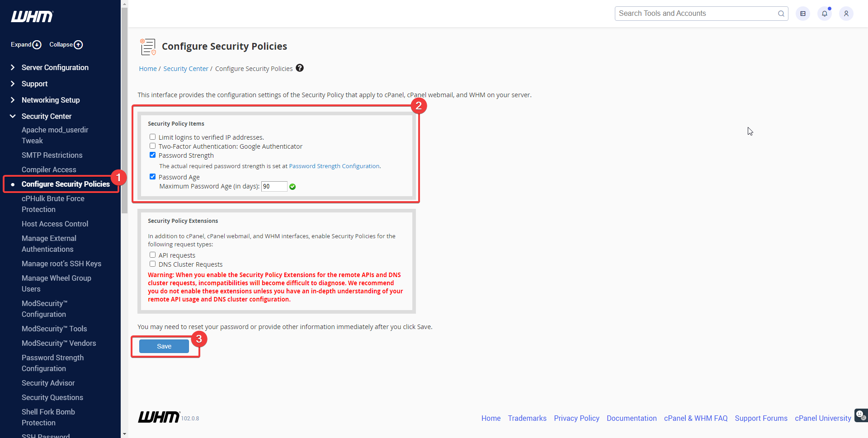Click the Collapse all menus icon
868x438 pixels.
tap(78, 45)
